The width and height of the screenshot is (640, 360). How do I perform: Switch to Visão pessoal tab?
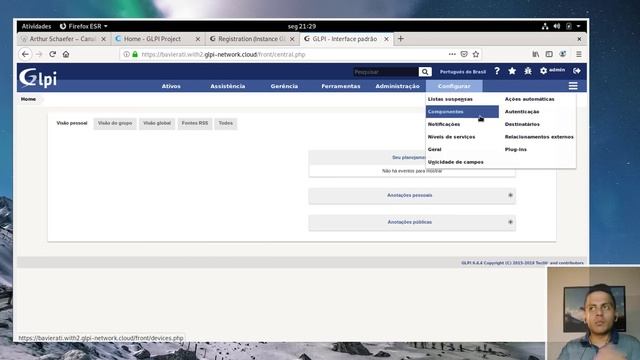click(72, 123)
